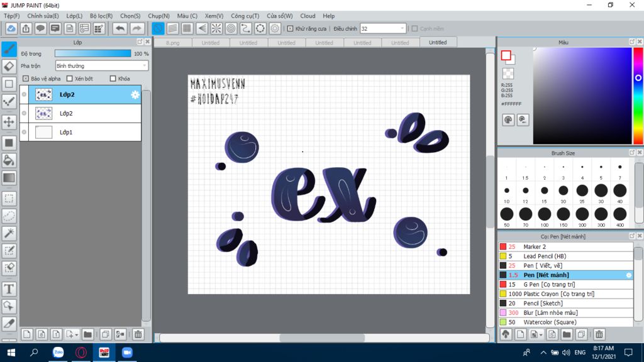Image resolution: width=644 pixels, height=362 pixels.
Task: Choose brush size 25 preset
Action: tap(582, 194)
